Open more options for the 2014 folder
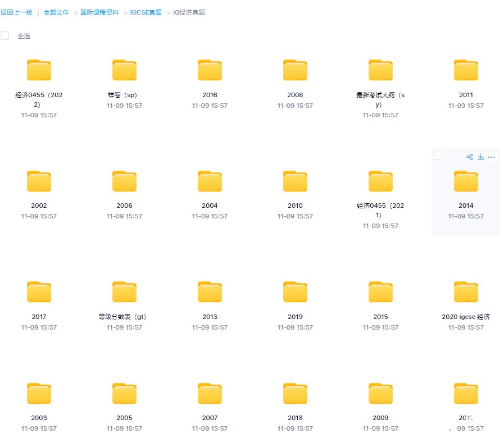504x438 pixels. tap(492, 157)
